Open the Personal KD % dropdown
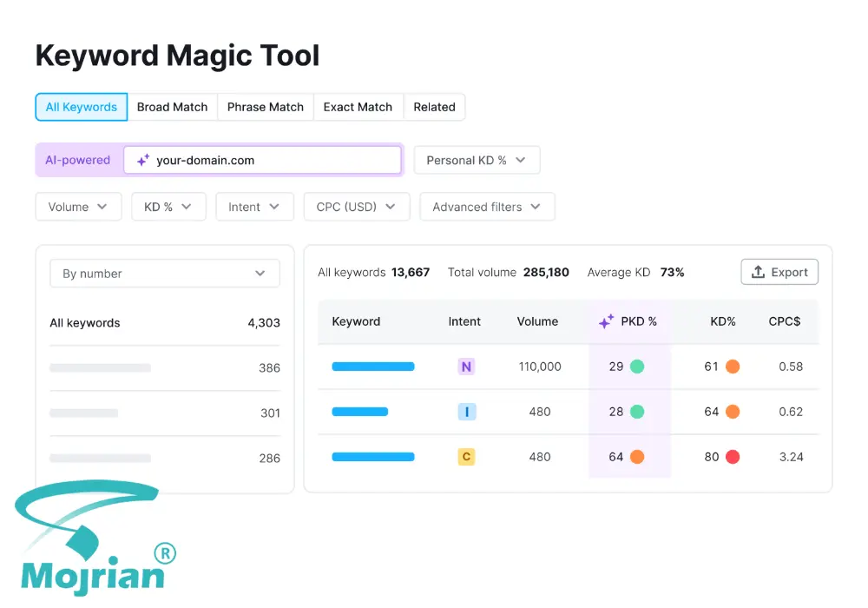Viewport: 868px width, 608px height. [x=477, y=160]
